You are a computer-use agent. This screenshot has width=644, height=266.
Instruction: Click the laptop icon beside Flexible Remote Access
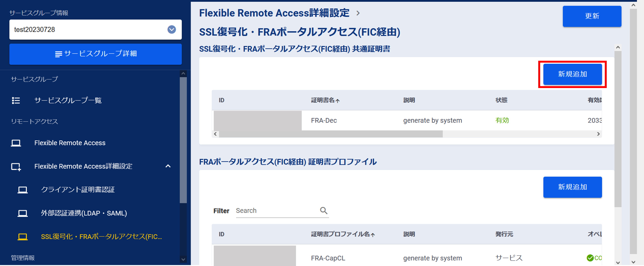pos(16,143)
